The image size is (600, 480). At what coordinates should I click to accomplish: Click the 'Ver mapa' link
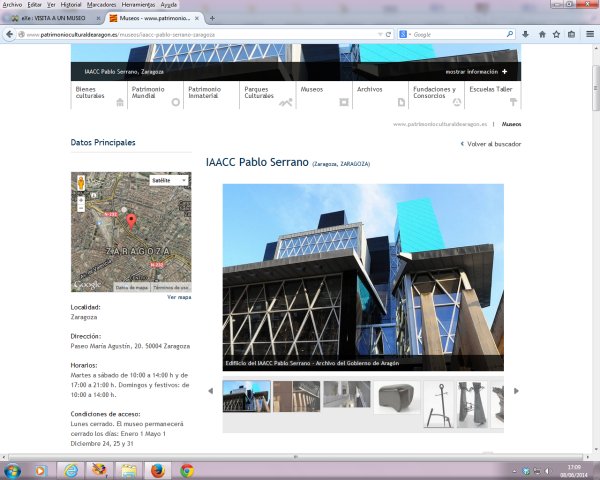[x=179, y=297]
